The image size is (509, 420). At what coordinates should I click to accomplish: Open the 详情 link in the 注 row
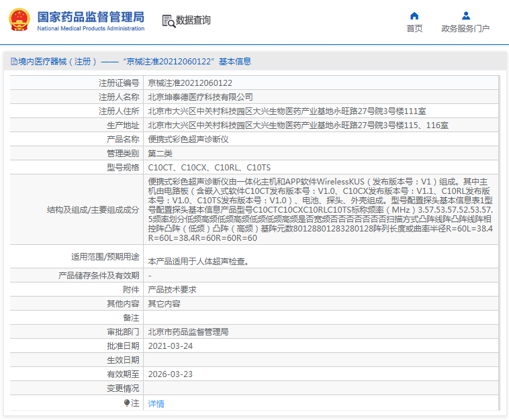click(156, 404)
